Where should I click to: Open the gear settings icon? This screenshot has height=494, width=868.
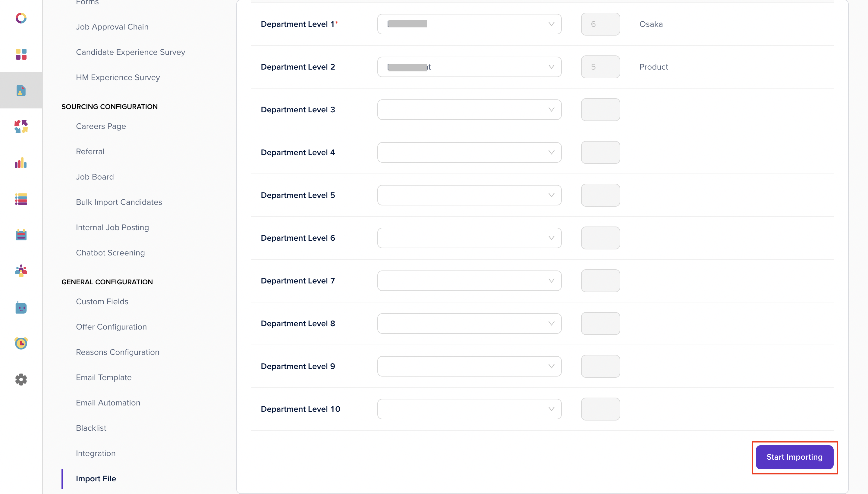(21, 379)
